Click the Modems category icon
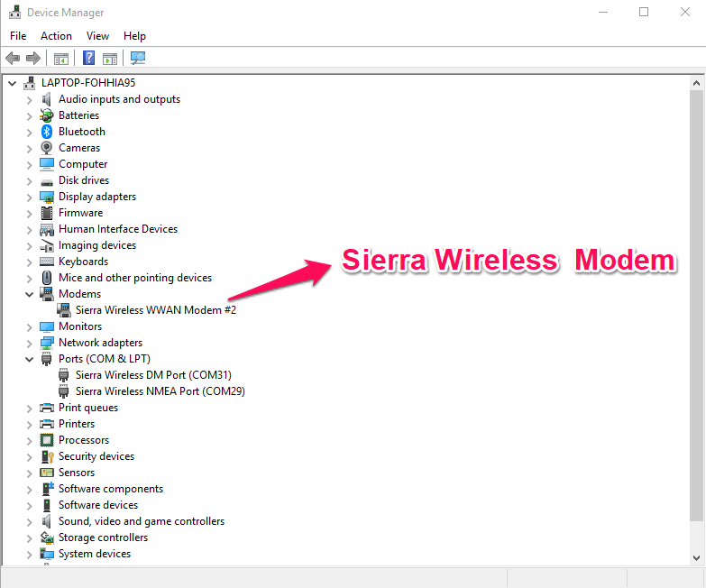This screenshot has width=706, height=588. coord(46,294)
